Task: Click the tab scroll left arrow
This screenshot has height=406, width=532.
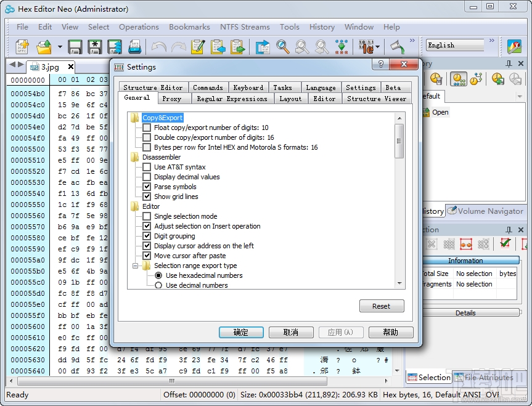Action: (x=12, y=64)
